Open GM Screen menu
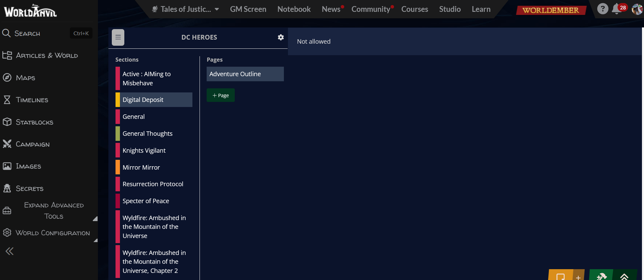 click(248, 9)
